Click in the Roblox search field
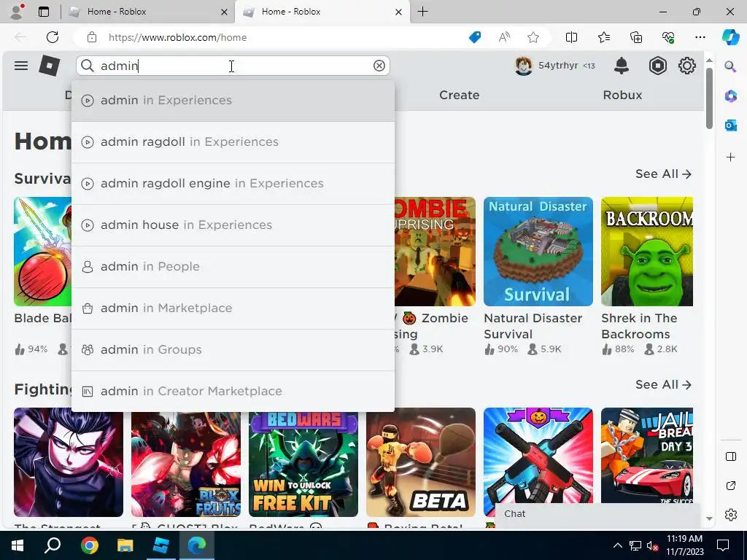 click(233, 66)
